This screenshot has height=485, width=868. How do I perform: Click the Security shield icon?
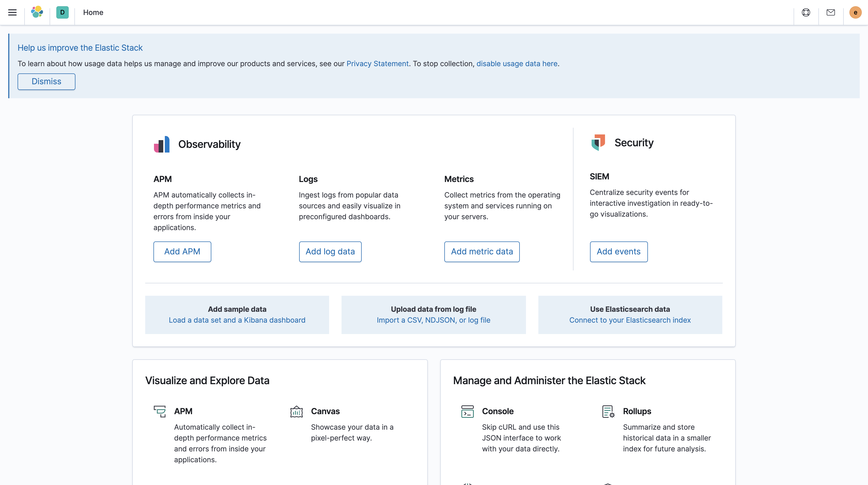click(x=598, y=142)
